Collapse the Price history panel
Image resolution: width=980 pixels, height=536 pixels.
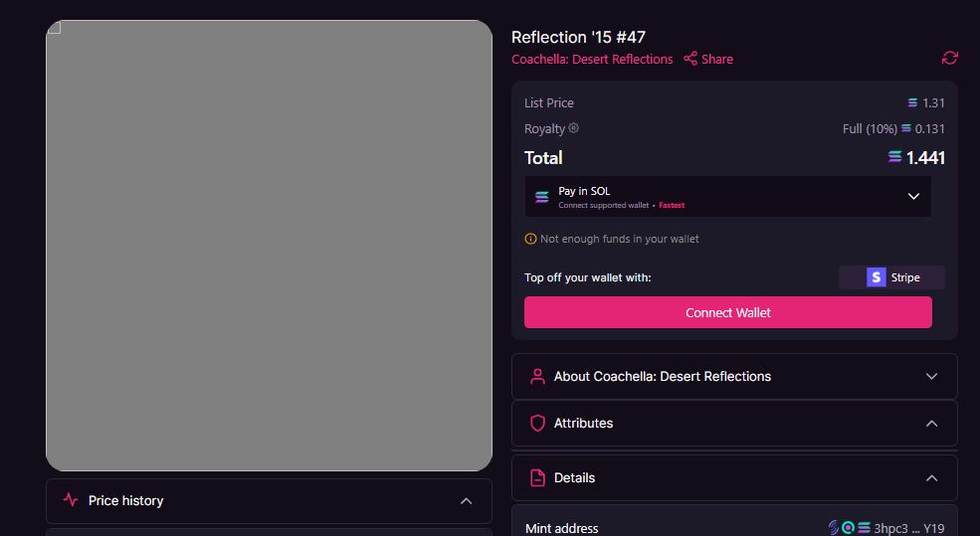467,501
